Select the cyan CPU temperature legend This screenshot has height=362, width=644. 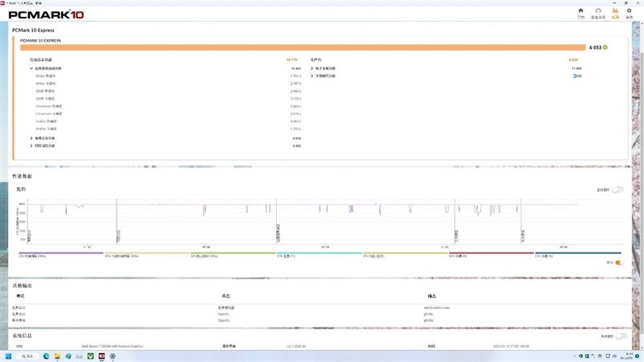[x=319, y=254]
